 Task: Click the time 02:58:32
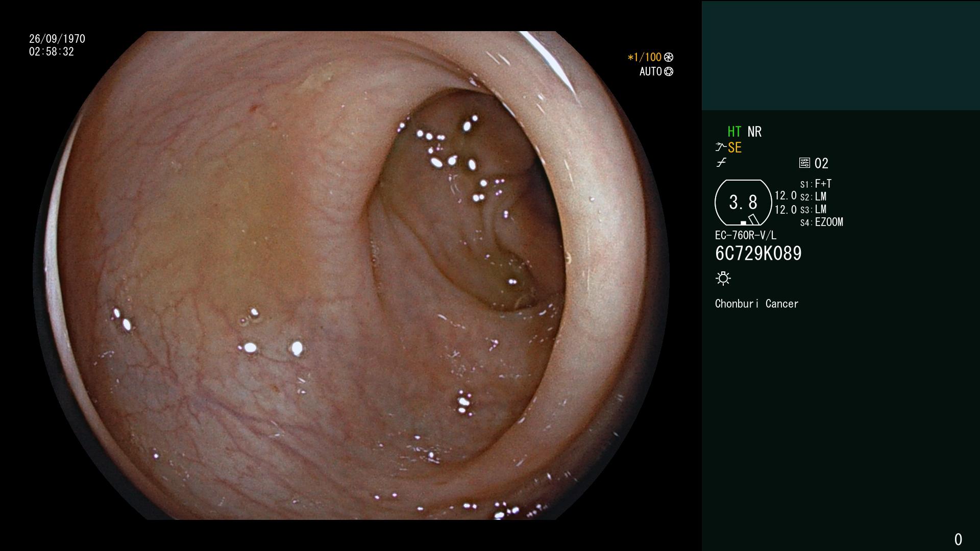click(52, 52)
